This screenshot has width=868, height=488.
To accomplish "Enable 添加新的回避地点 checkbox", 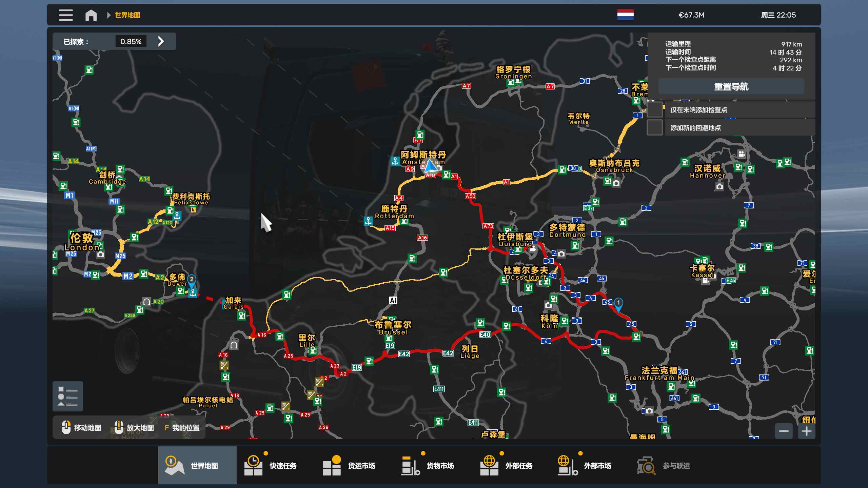I will pos(655,128).
